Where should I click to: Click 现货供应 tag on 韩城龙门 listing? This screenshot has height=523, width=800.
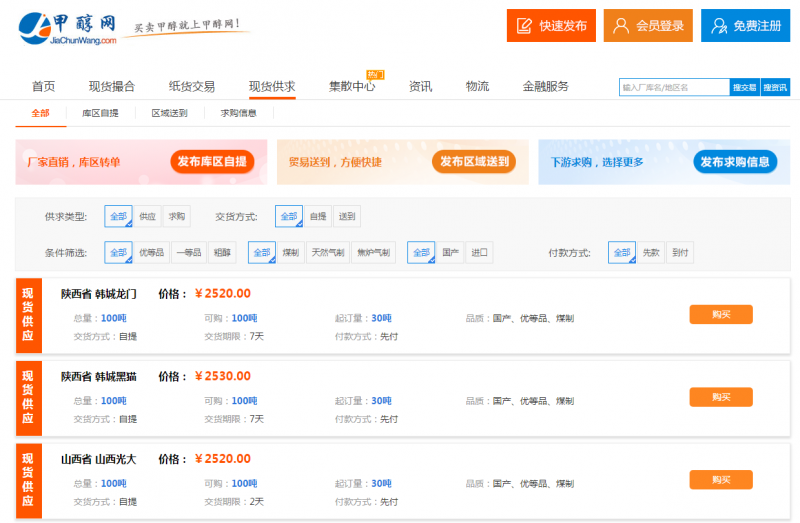tap(29, 315)
